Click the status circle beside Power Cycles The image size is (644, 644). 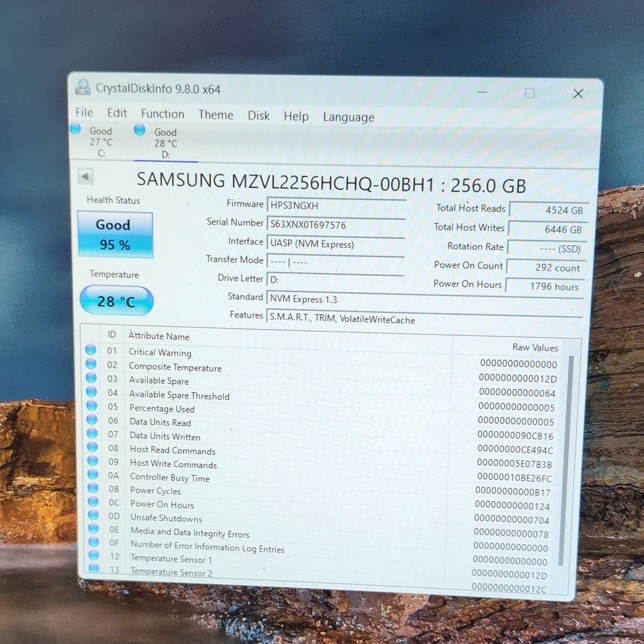click(93, 488)
